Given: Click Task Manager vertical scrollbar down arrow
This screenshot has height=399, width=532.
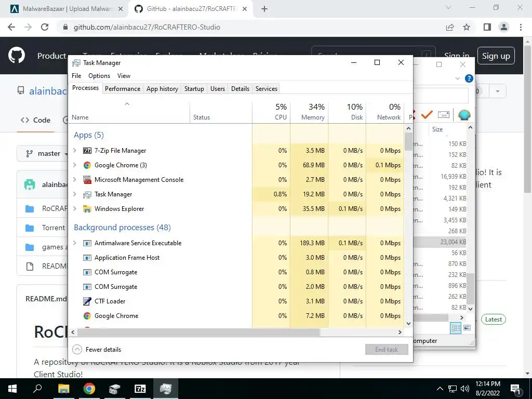Looking at the screenshot, I should tap(408, 323).
